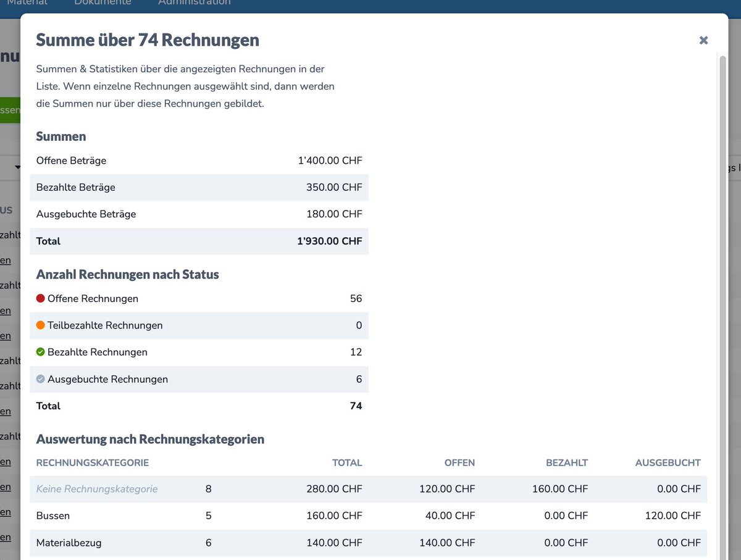The height and width of the screenshot is (560, 741).
Task: Open the dropdown arrow in the background list
Action: 17,167
